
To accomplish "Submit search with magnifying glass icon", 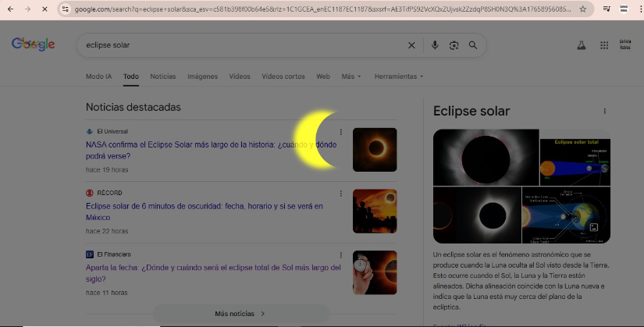I will pos(473,45).
